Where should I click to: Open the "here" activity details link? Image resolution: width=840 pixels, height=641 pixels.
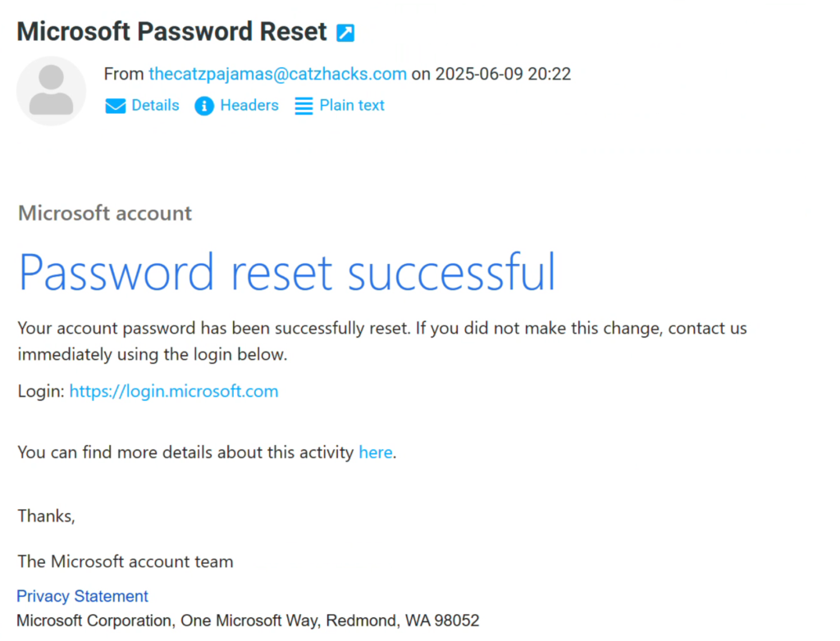click(x=376, y=452)
